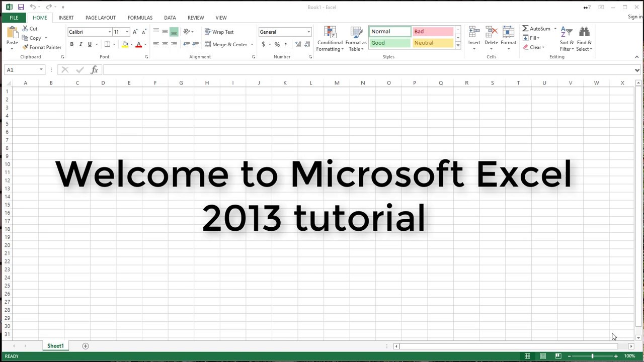Toggle Underline formatting
Viewport: 644px width, 362px height.
coord(90,44)
